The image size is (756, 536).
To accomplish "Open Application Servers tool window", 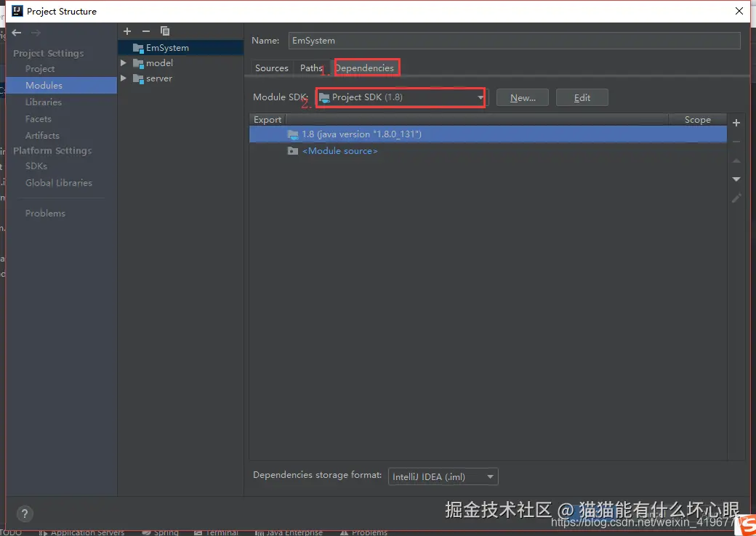I will coord(81,532).
